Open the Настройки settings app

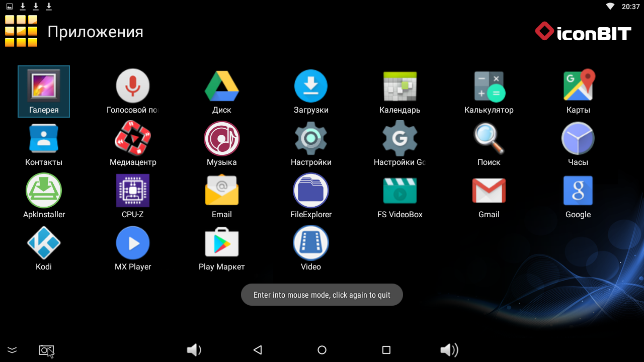[311, 144]
